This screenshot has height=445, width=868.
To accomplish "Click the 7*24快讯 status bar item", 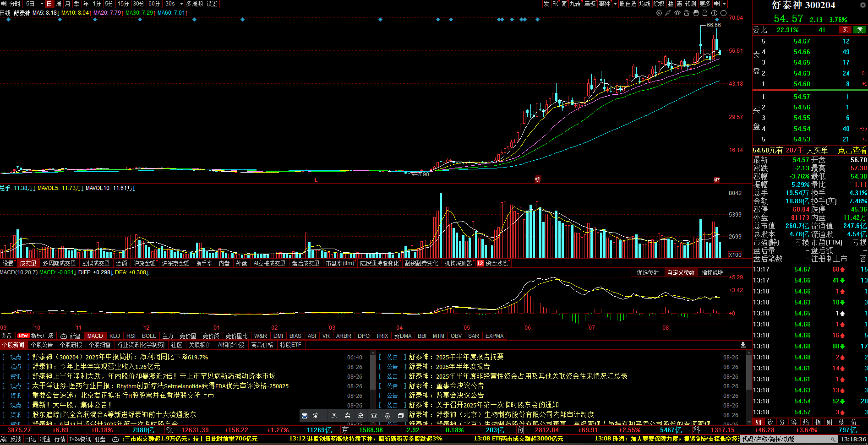I will click(80, 439).
